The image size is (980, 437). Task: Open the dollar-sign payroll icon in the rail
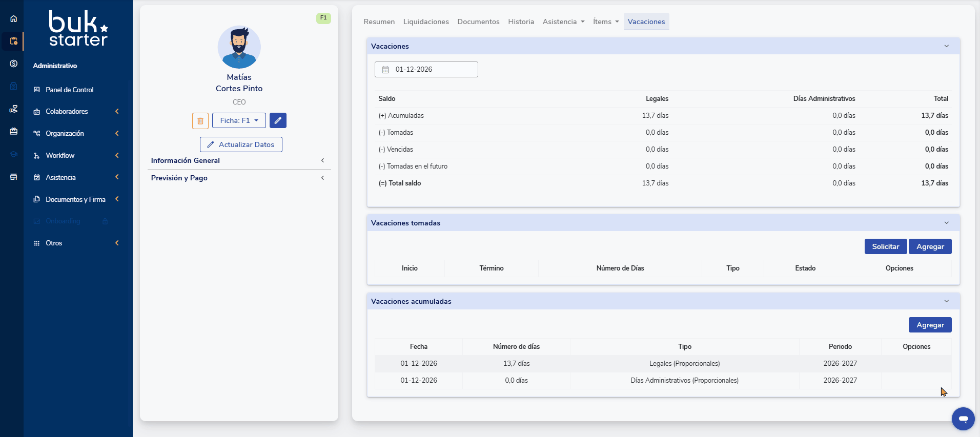[x=14, y=64]
